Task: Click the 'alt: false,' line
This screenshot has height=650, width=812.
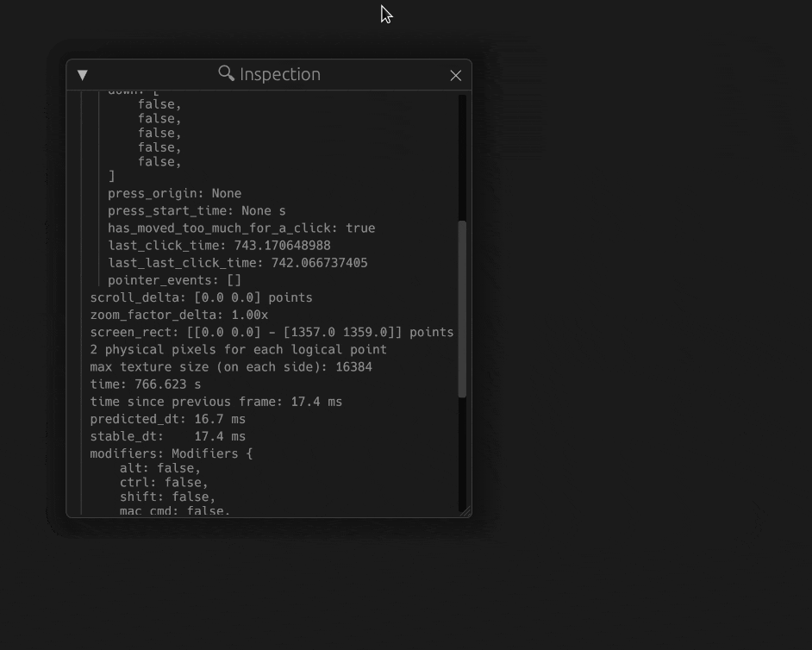Action: coord(160,468)
